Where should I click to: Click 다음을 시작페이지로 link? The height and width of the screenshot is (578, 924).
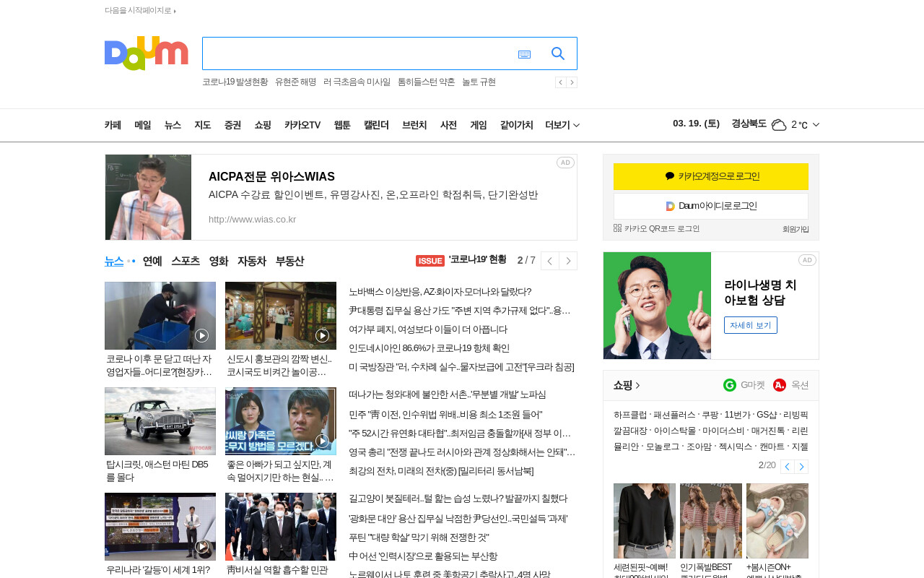point(140,10)
